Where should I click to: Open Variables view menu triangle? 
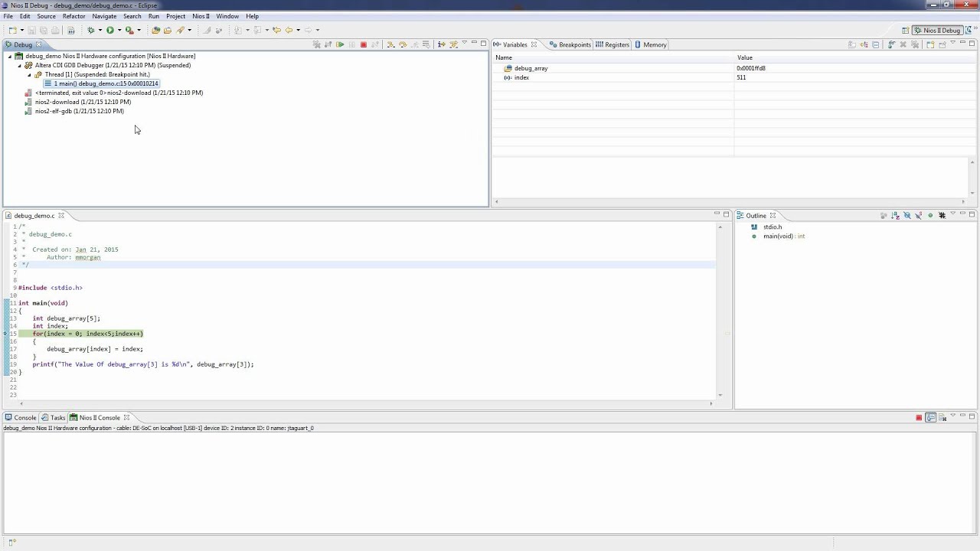(952, 44)
